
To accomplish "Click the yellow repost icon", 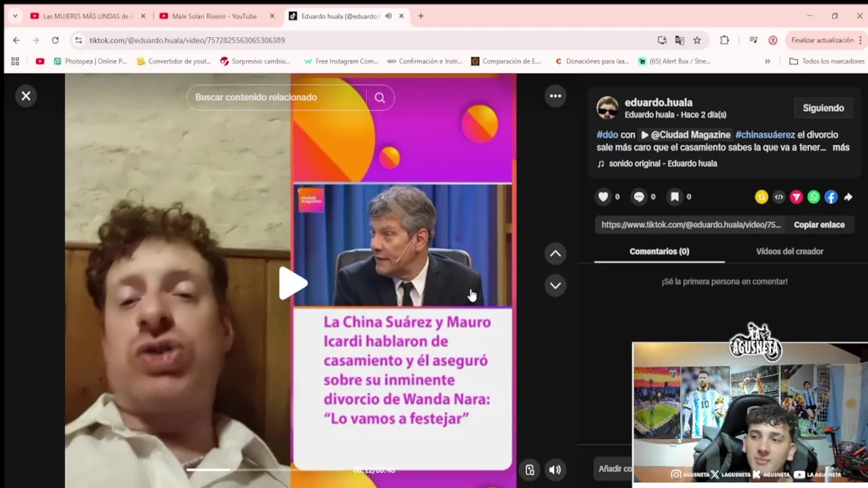I will pos(762,197).
